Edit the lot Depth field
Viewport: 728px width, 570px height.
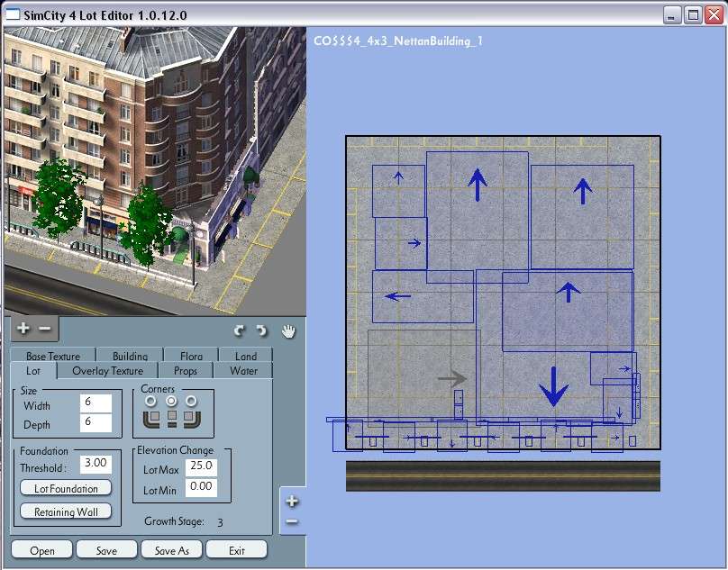[96, 423]
